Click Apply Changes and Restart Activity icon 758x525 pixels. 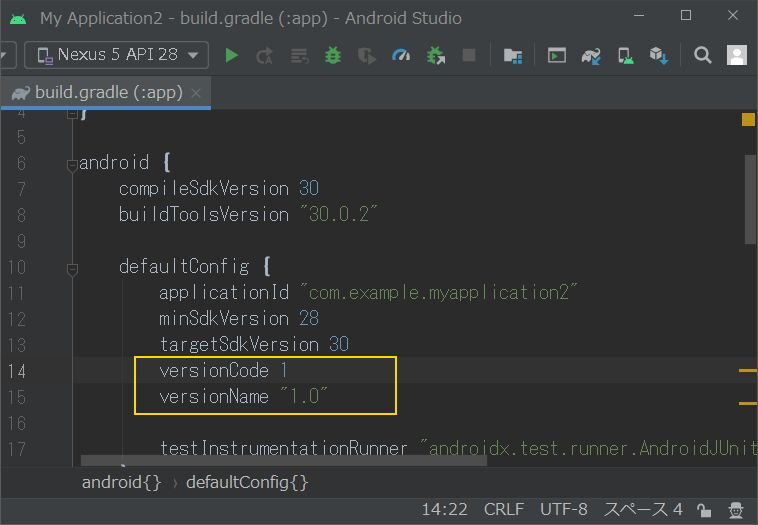point(264,56)
